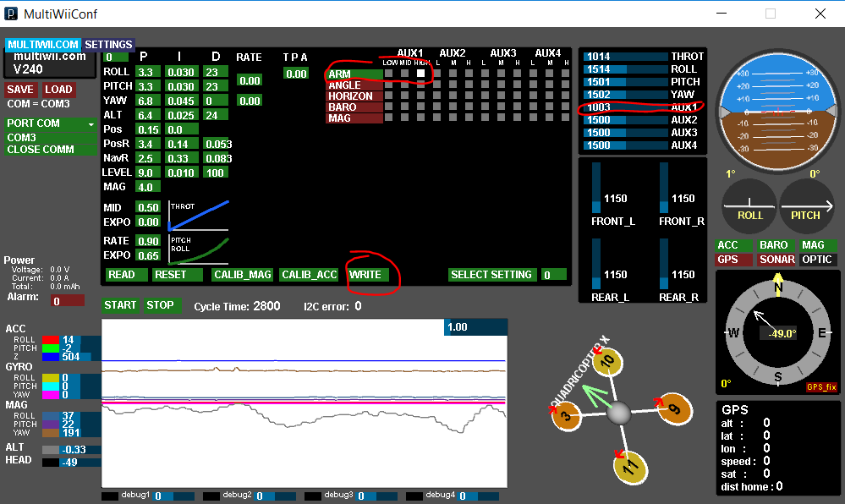Check the ANGLE AUX1 LOW checkbox
This screenshot has width=845, height=504.
388,85
